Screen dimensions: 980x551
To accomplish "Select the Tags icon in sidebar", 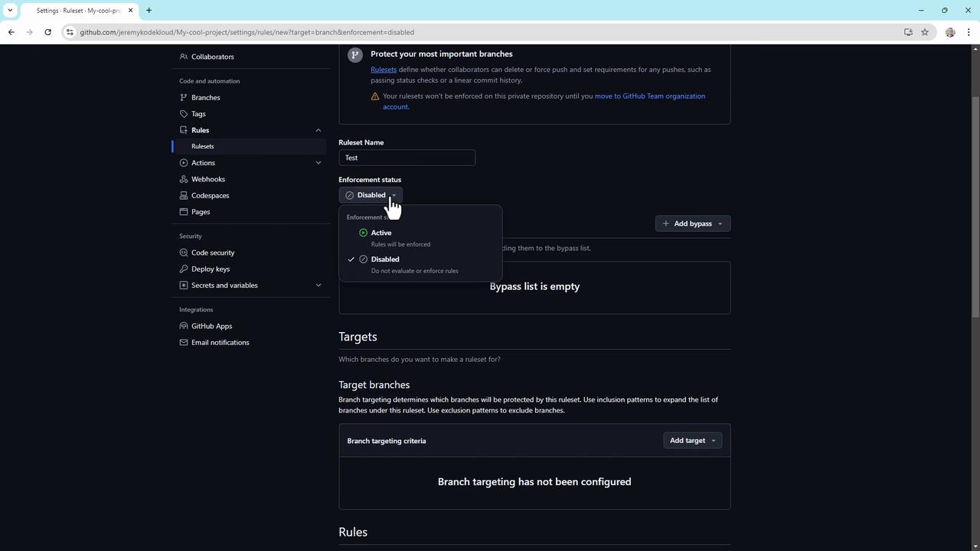I will [x=184, y=114].
